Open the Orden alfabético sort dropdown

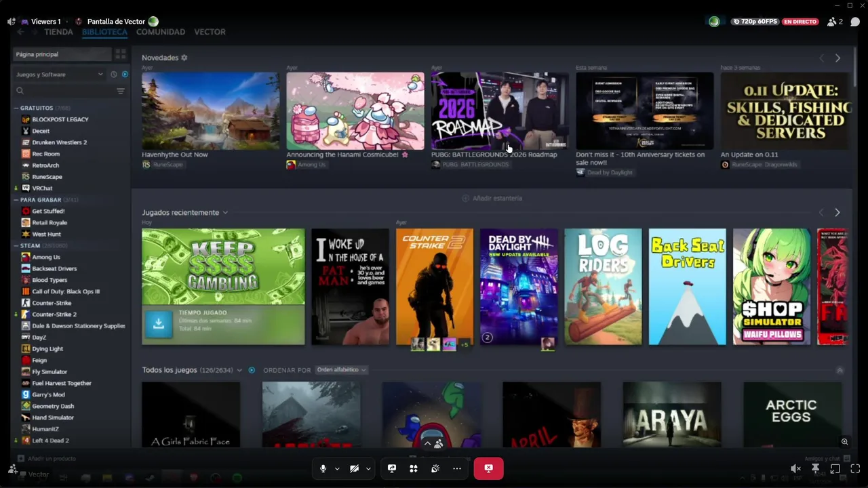pos(342,370)
